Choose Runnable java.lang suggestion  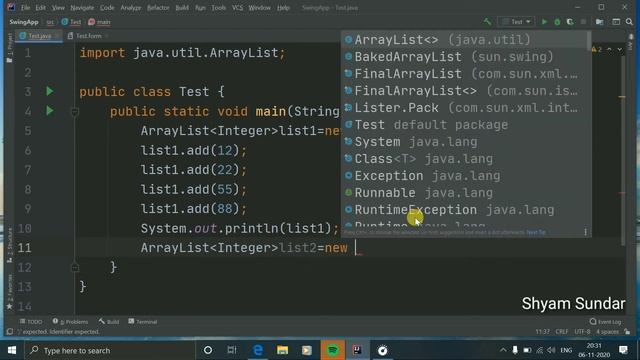coord(464,193)
